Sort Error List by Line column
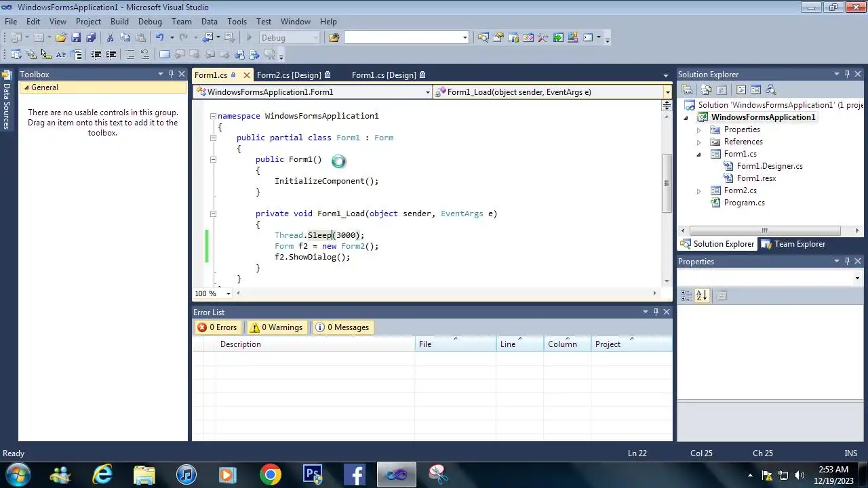868x488 pixels. [520, 344]
